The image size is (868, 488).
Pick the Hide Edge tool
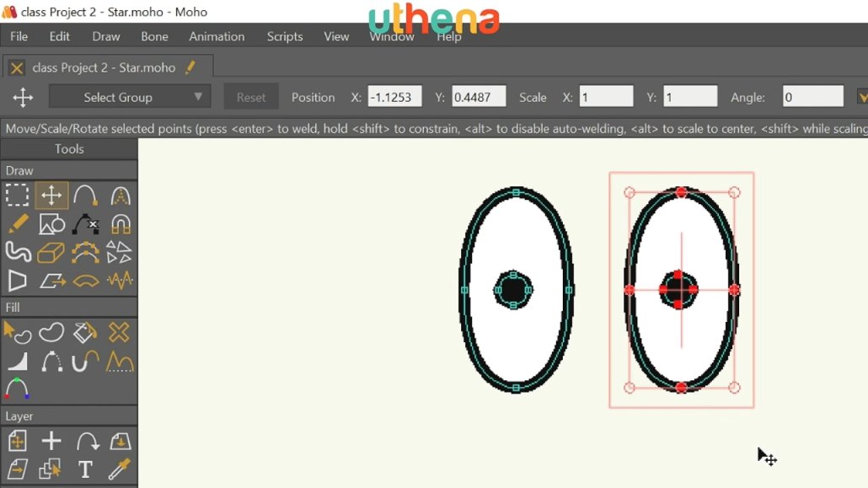pyautogui.click(x=51, y=361)
